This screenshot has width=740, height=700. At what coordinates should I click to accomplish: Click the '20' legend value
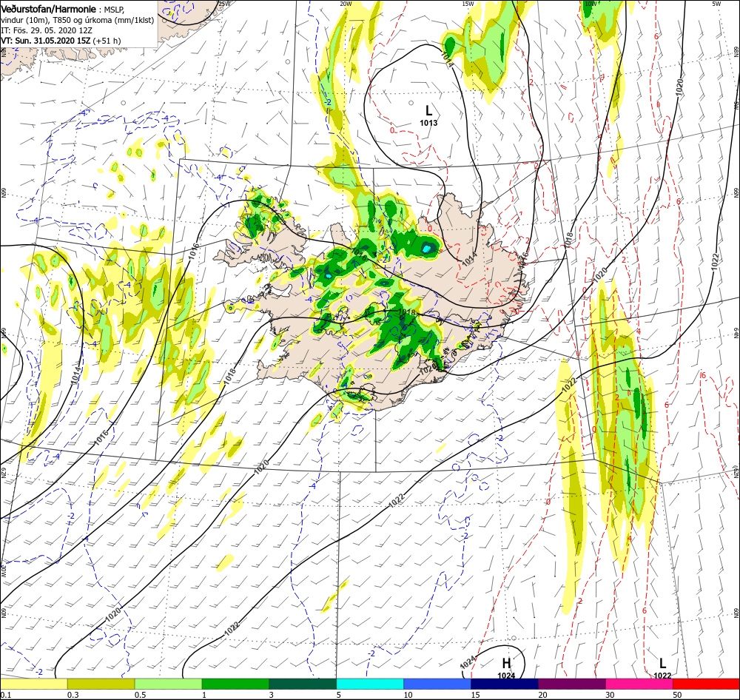coord(542,695)
